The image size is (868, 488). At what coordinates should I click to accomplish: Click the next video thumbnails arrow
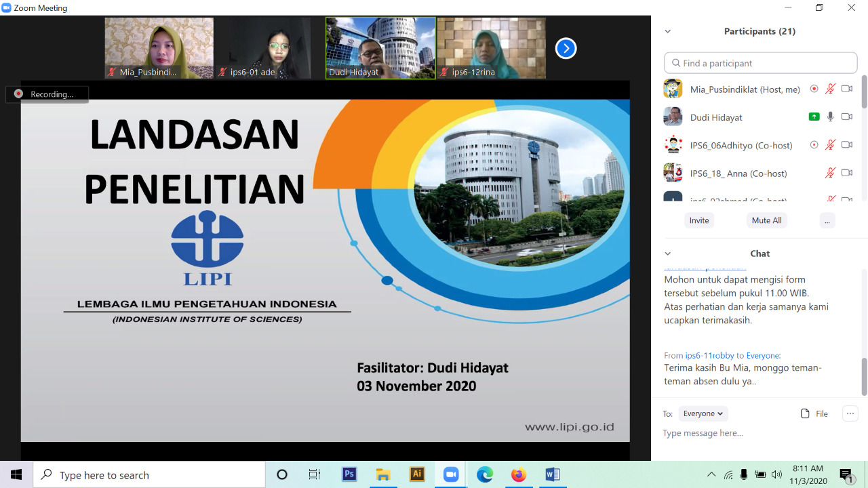(x=566, y=48)
